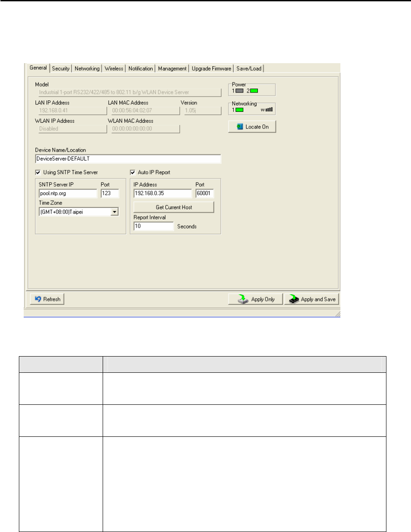Click the Device Name/Location field
Image resolution: width=411 pixels, height=532 pixels.
(x=128, y=159)
